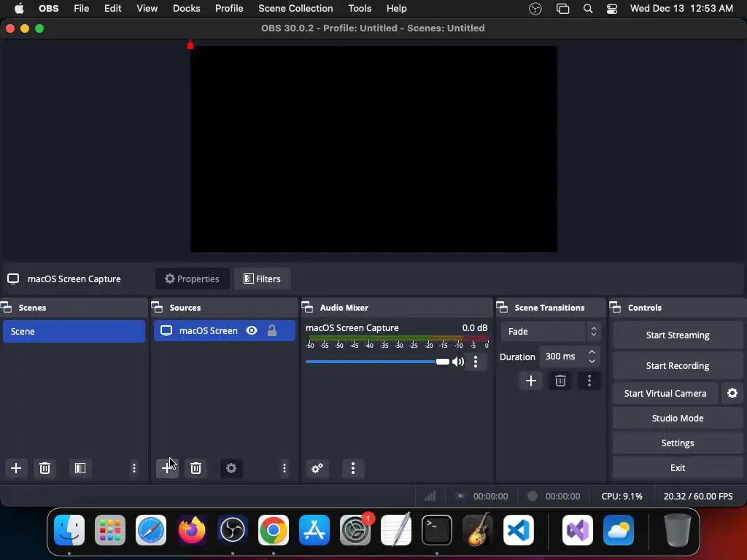
Task: Open the Edit menu
Action: [113, 9]
